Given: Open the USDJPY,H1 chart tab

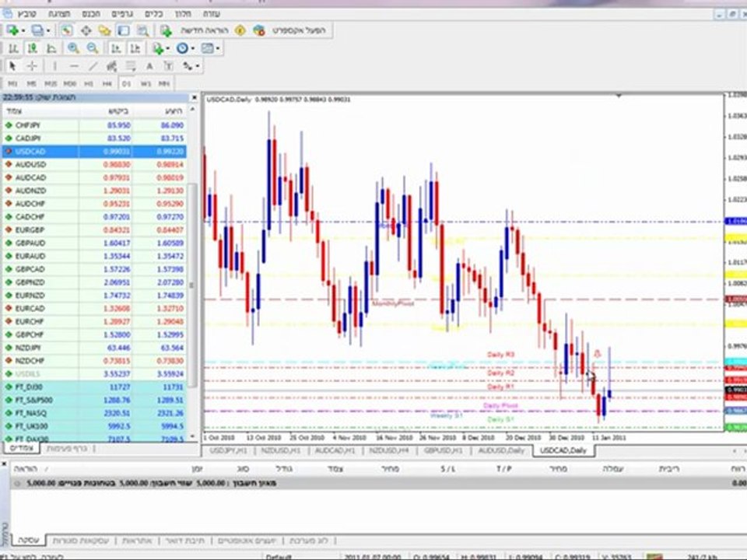Looking at the screenshot, I should (228, 450).
